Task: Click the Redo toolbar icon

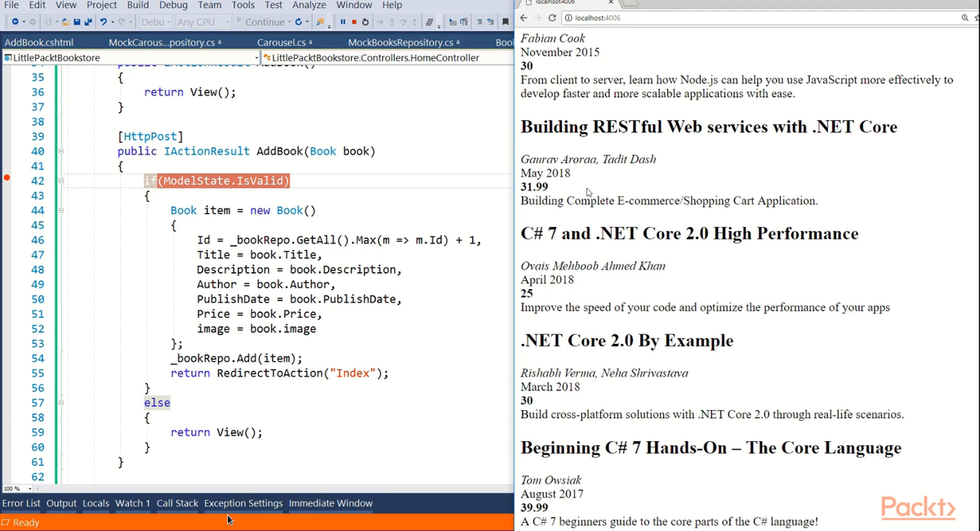Action: click(122, 22)
